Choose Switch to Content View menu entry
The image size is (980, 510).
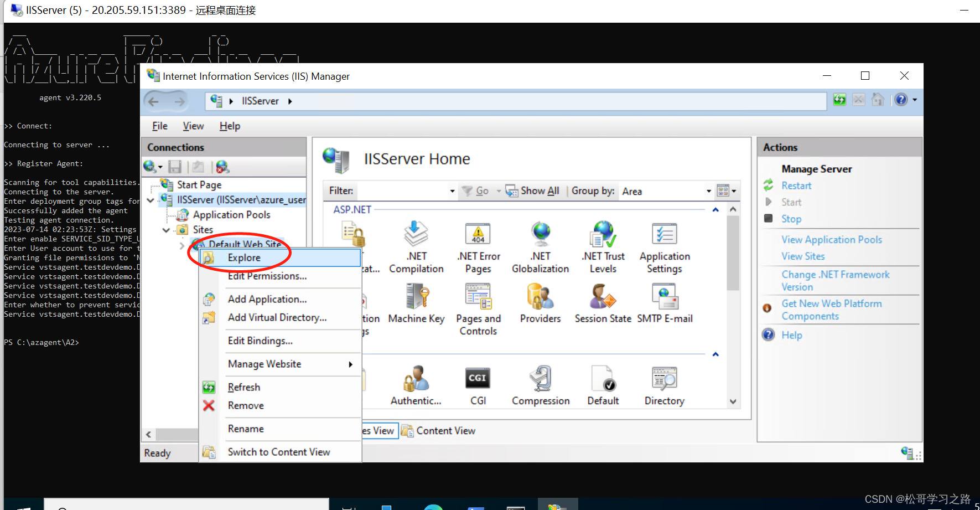280,452
